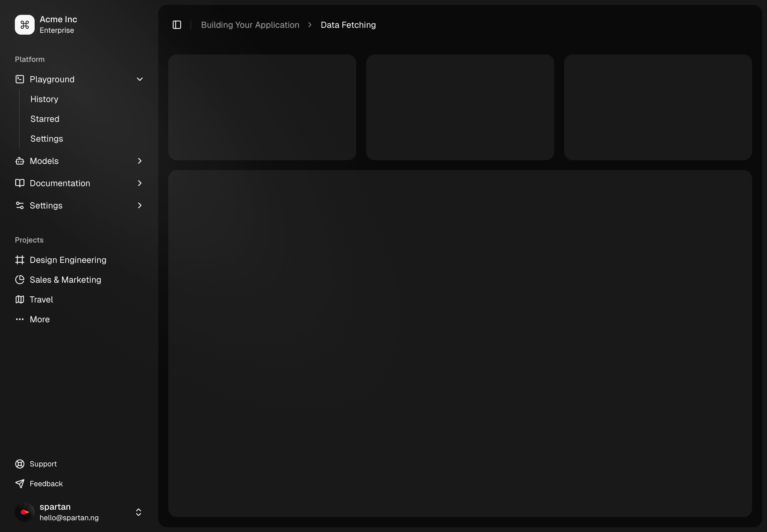This screenshot has height=532, width=767.
Task: Click the Sales & Marketing chart icon
Action: (x=20, y=279)
